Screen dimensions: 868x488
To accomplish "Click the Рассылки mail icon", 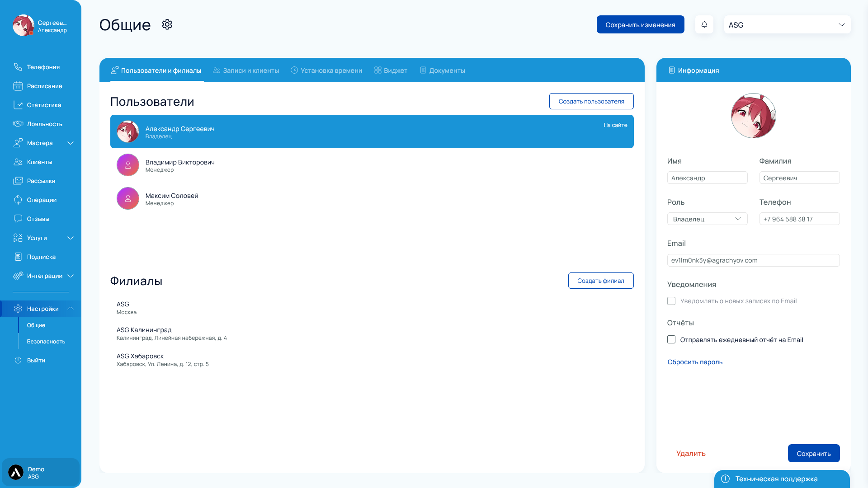I will (18, 181).
